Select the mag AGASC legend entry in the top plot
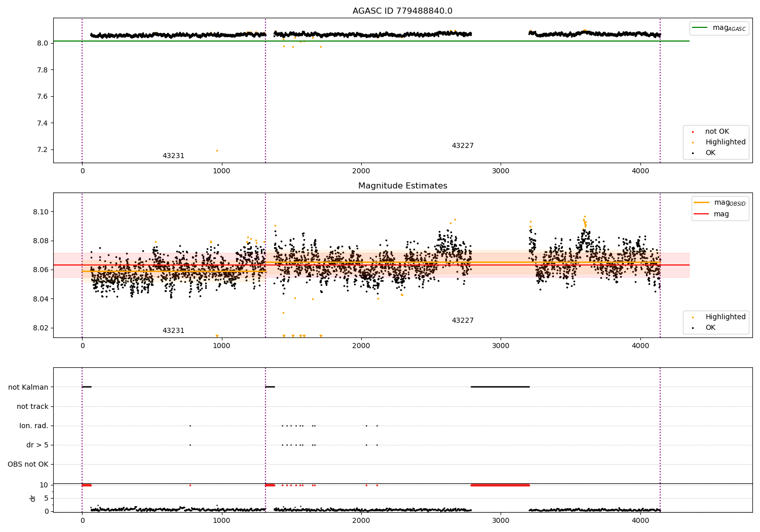760x532 pixels. click(x=719, y=28)
